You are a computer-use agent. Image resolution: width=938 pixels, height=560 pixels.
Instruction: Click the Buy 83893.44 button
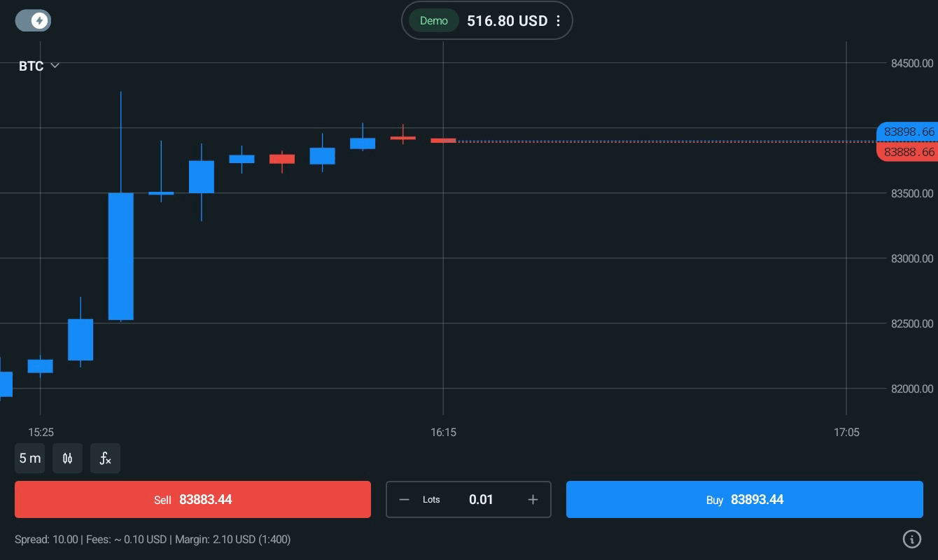pos(745,500)
